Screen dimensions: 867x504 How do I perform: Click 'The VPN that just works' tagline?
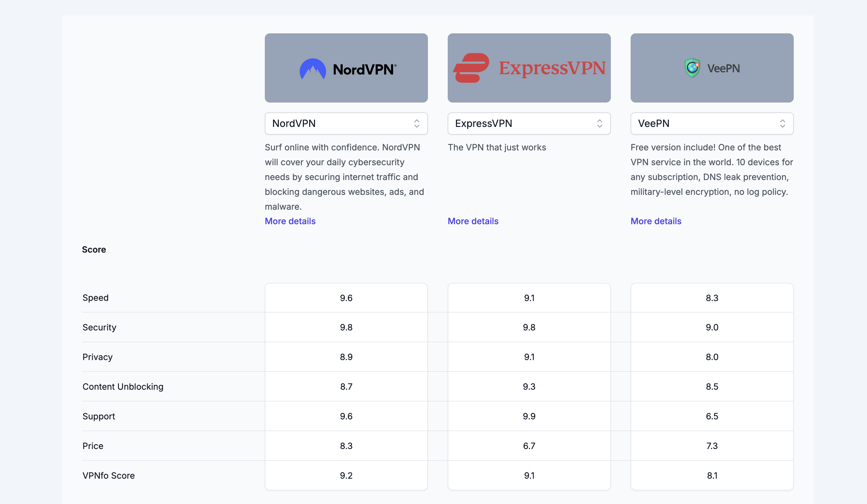click(497, 147)
